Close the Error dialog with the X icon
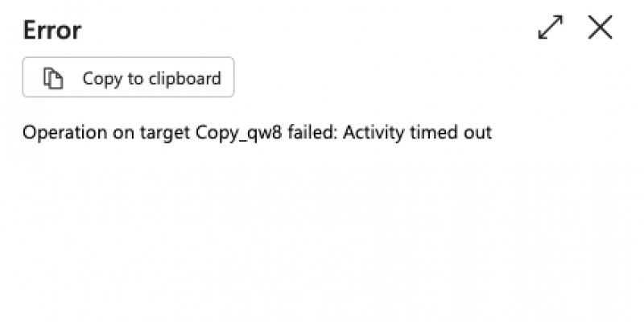644x322 pixels. (600, 27)
